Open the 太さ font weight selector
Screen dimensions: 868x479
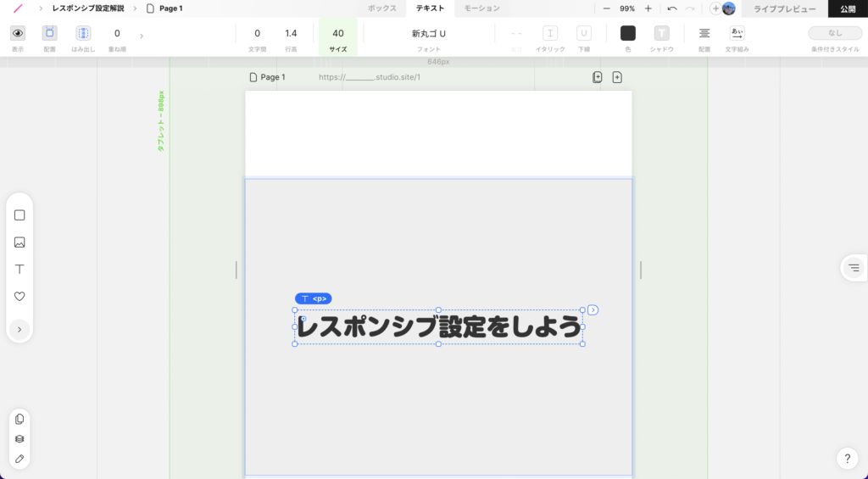click(516, 33)
